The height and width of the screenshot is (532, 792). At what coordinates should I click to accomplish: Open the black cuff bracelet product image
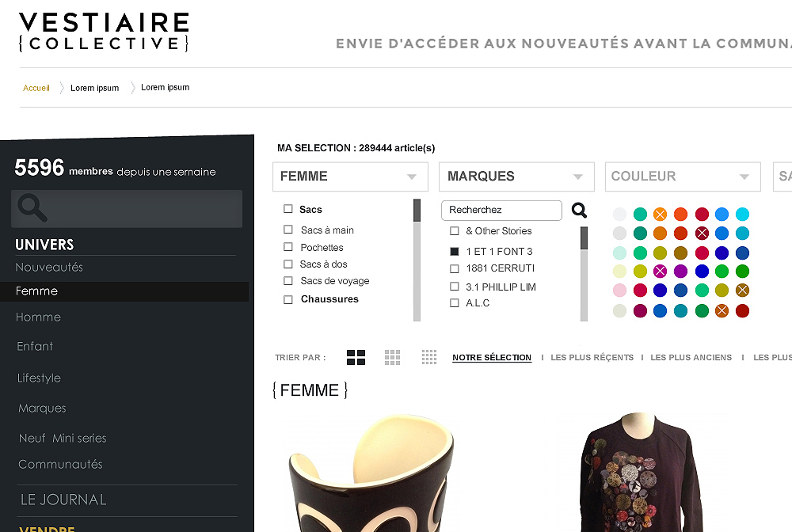pyautogui.click(x=371, y=473)
